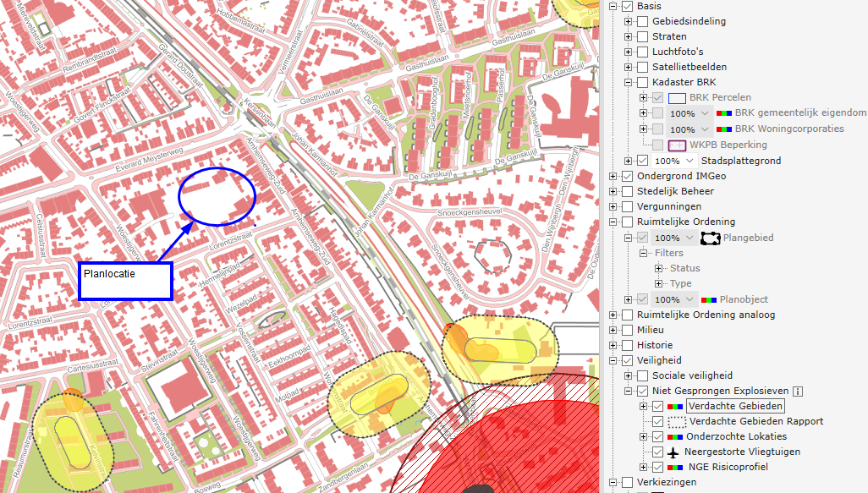
Task: Select the Niet Gesprongen Explosieven label
Action: click(x=720, y=392)
